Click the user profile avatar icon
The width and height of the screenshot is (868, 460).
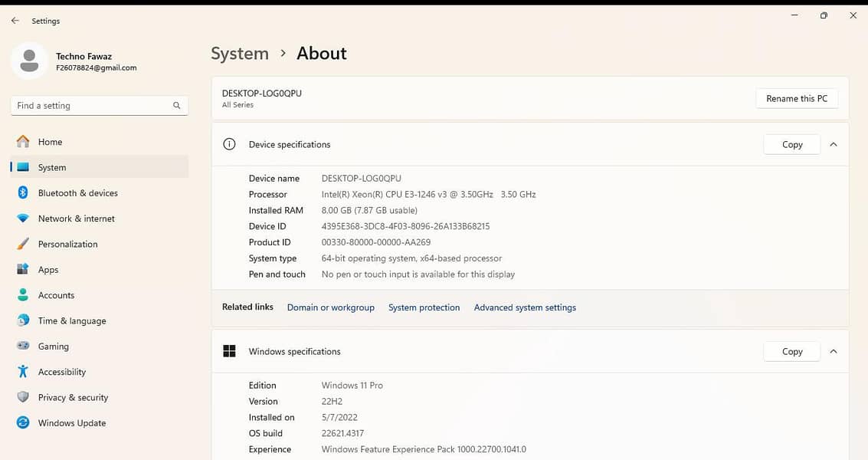click(x=29, y=61)
